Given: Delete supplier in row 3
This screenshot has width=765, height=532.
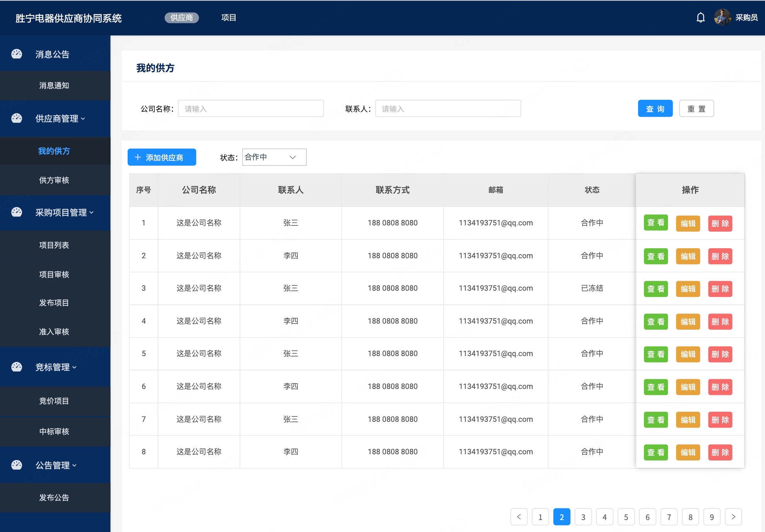Looking at the screenshot, I should coord(720,289).
